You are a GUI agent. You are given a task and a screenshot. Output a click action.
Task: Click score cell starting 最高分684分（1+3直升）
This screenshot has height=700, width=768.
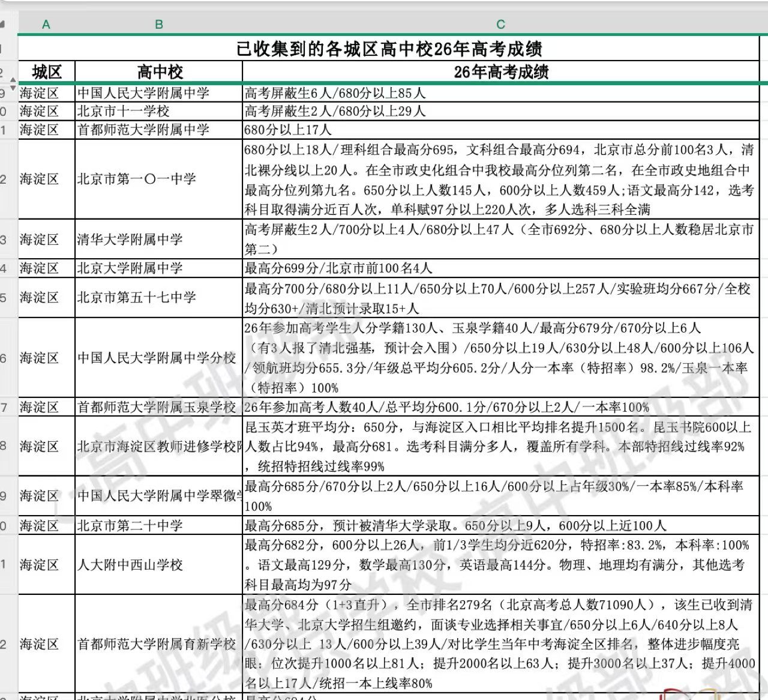501,644
